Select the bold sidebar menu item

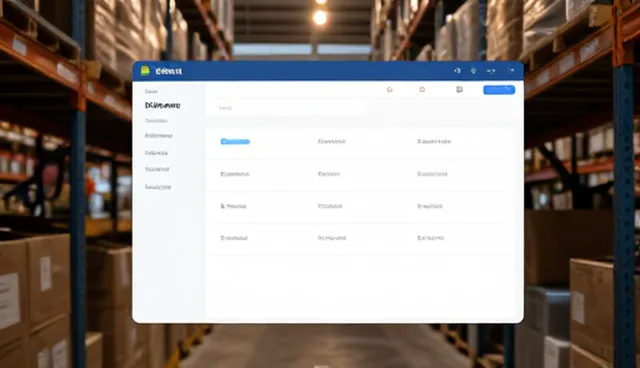[x=162, y=105]
